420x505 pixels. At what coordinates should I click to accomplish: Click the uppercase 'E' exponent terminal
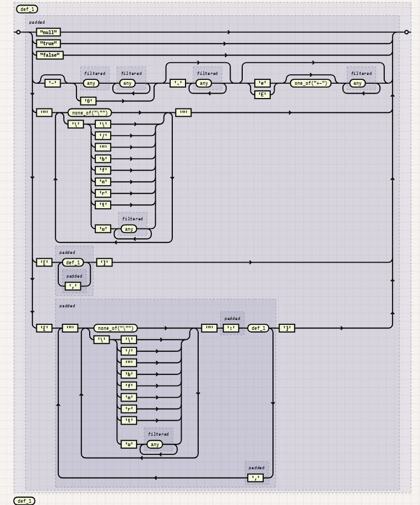coord(263,95)
